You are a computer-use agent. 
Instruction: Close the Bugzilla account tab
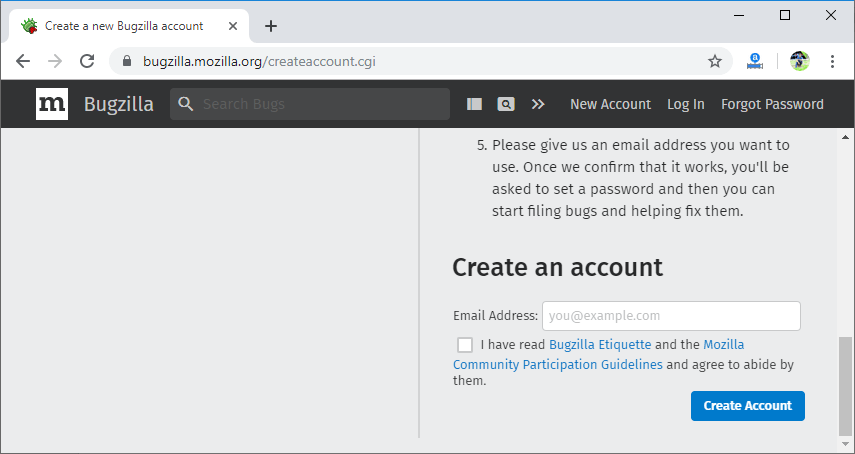coord(233,26)
